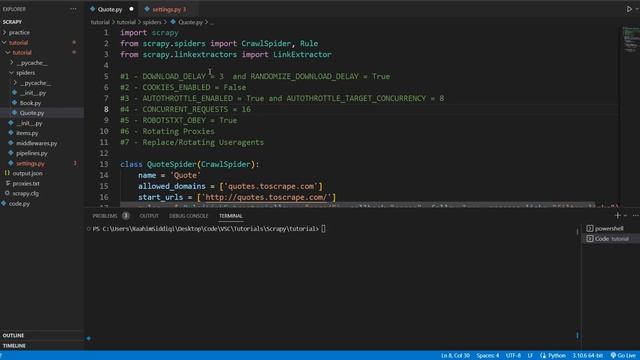Open output.json file
This screenshot has height=360, width=640.
pyautogui.click(x=27, y=173)
